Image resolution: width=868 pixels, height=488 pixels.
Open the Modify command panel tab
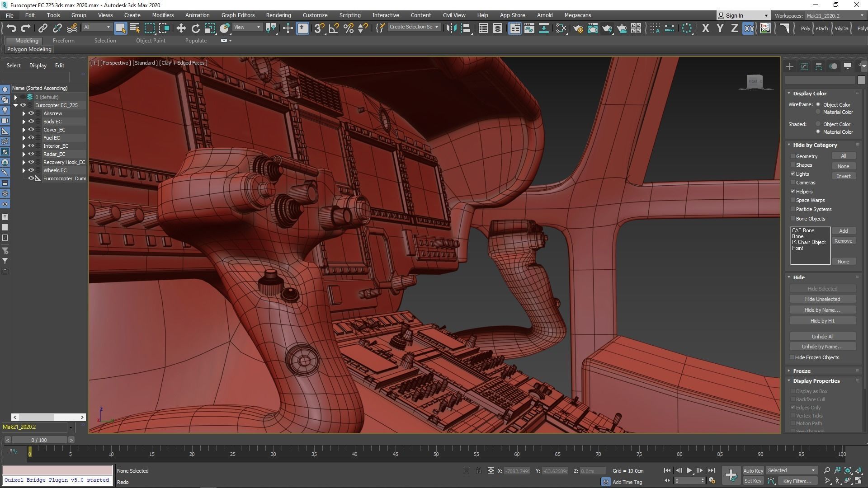[x=804, y=66]
